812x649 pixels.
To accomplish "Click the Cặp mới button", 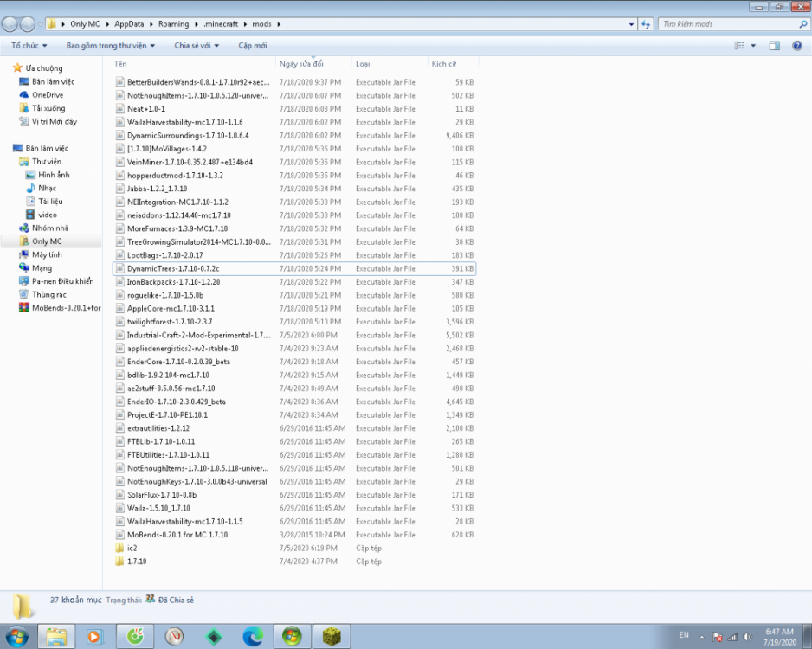I will pyautogui.click(x=253, y=46).
